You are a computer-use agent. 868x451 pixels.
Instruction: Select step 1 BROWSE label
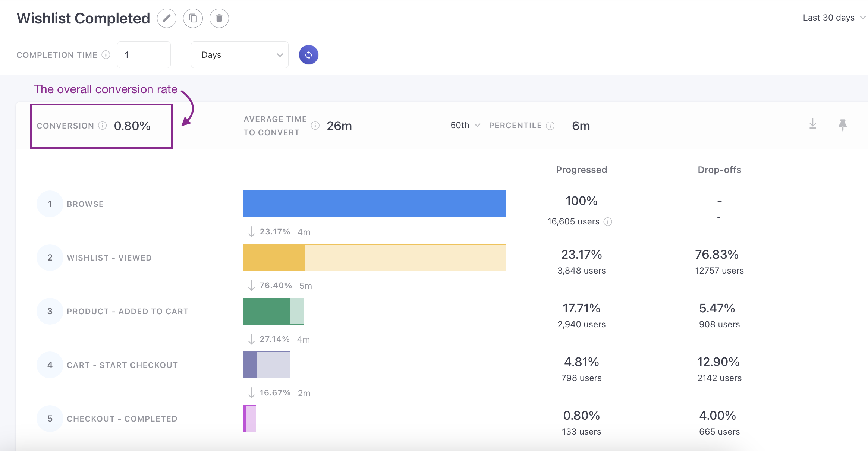85,204
